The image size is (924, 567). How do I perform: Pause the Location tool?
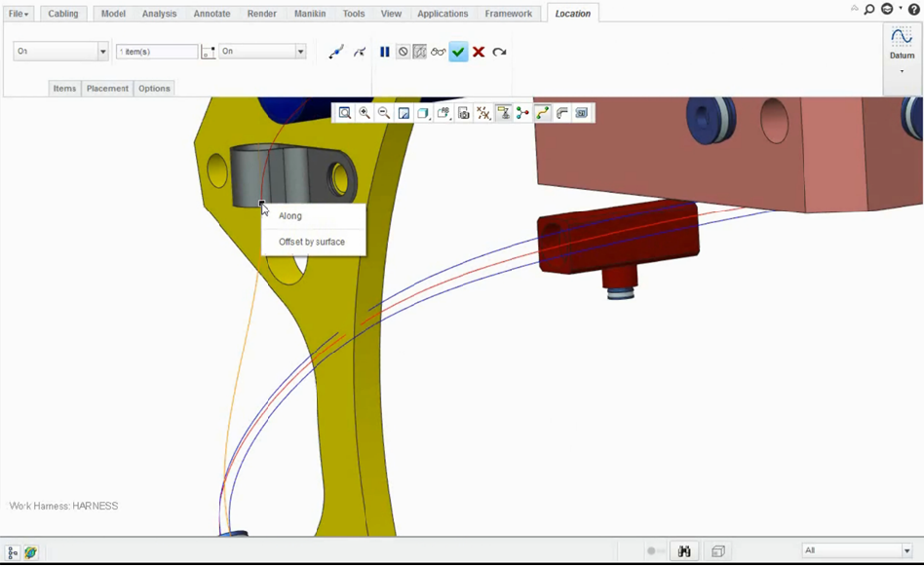(x=385, y=52)
